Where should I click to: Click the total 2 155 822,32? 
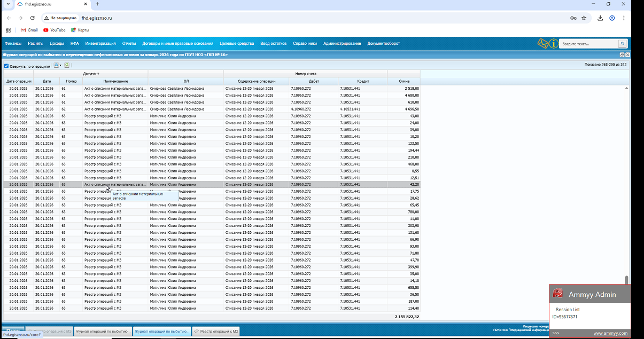coord(407,317)
